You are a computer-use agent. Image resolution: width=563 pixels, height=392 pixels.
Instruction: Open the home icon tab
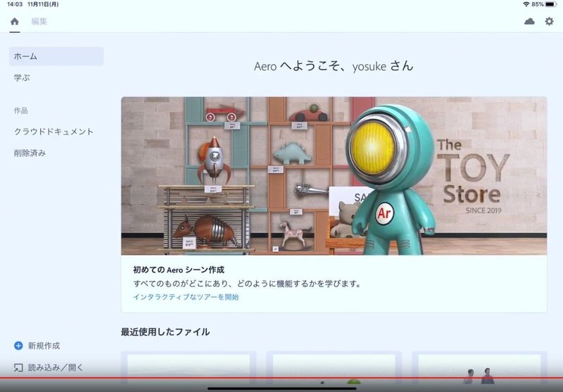tap(15, 22)
